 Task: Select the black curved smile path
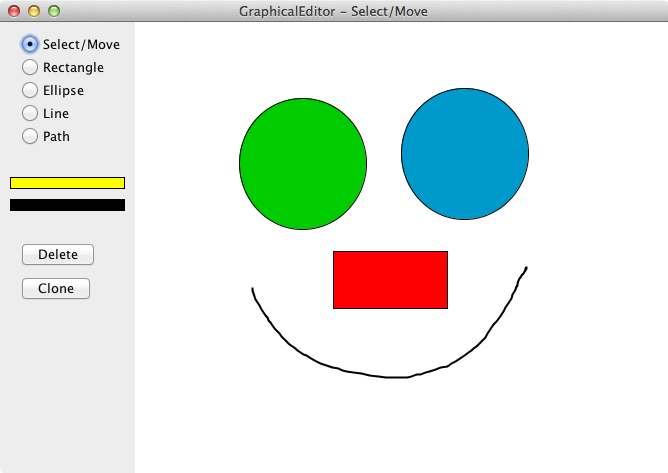click(390, 376)
